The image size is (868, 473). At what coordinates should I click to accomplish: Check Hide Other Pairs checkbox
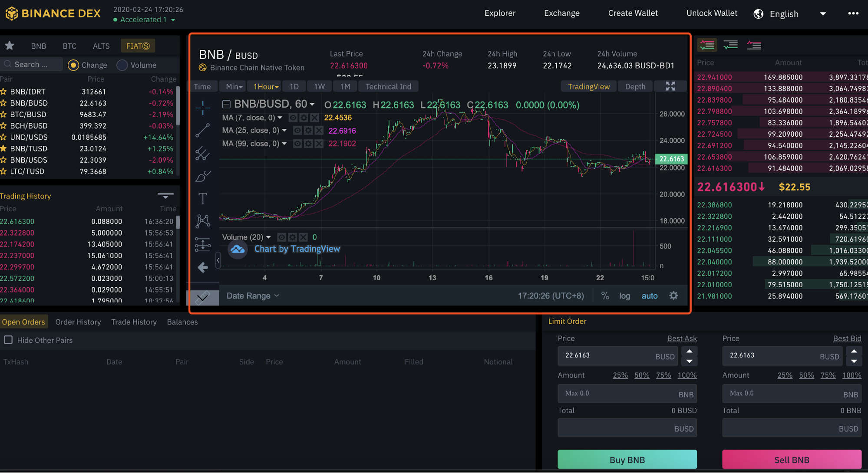[x=8, y=340]
